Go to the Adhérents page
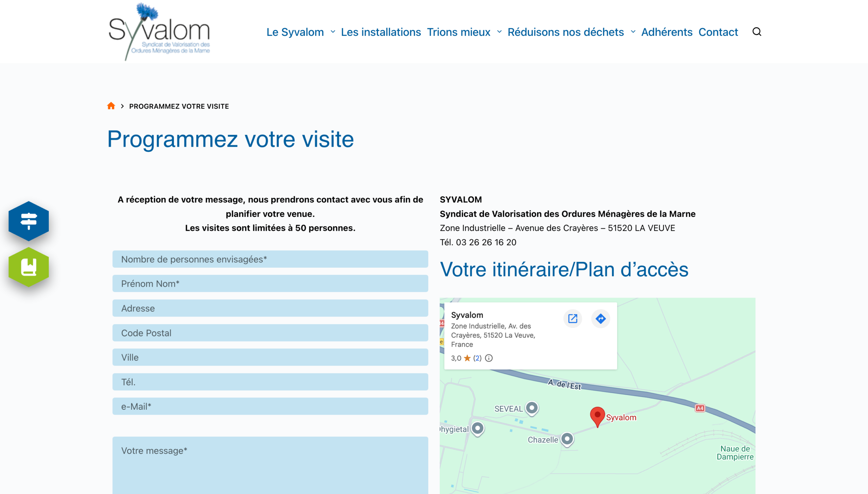This screenshot has height=494, width=868. click(667, 32)
